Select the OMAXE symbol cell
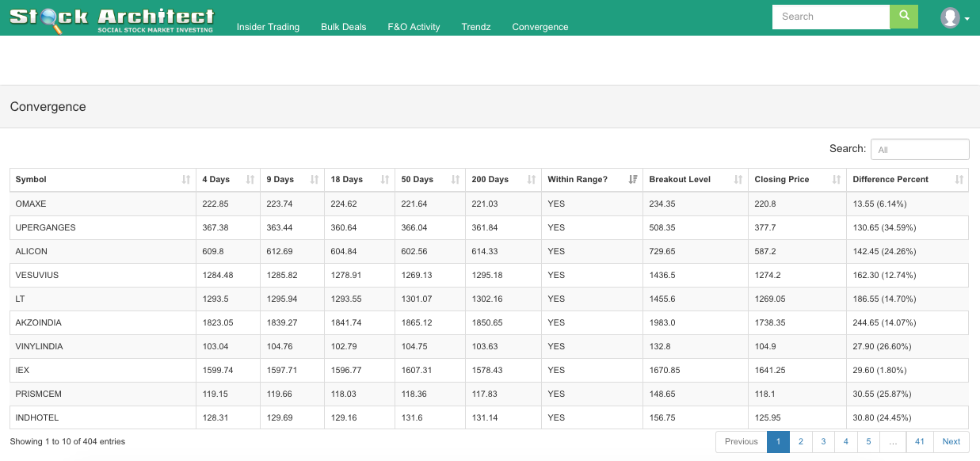Image resolution: width=980 pixels, height=461 pixels. point(103,204)
